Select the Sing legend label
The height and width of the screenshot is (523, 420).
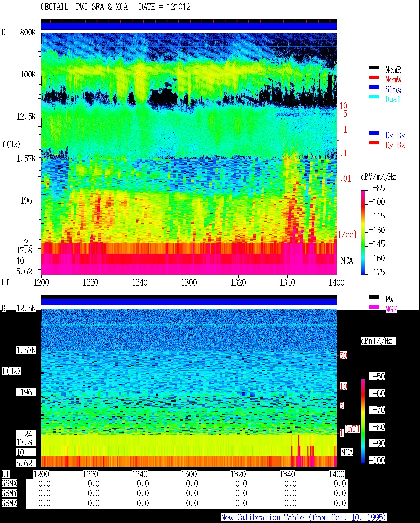393,89
